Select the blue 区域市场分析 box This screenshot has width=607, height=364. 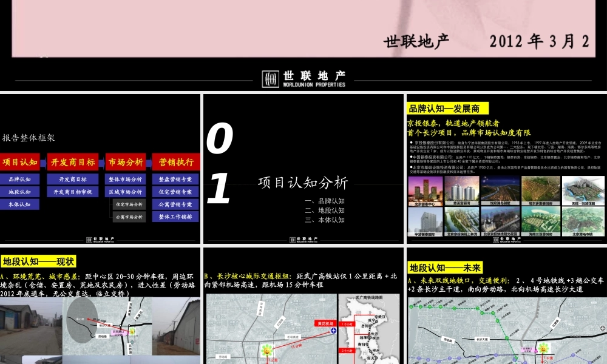(x=125, y=192)
